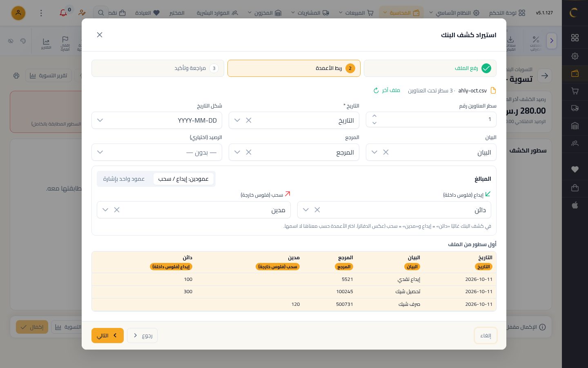The height and width of the screenshot is (368, 588).
Task: Expand the إيداع دائن column dropdown
Action: click(x=306, y=210)
